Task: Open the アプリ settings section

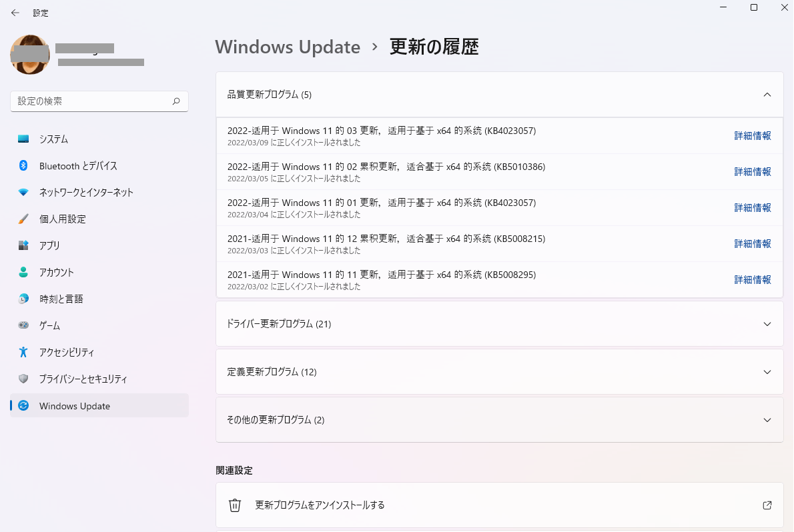Action: tap(99, 245)
